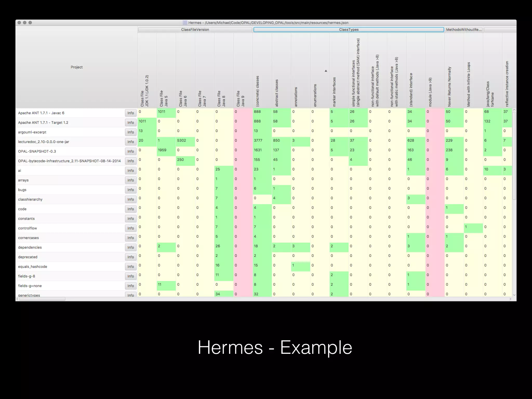Open Info for Apache ANT 1.7.1 - Javac 6
532x399 pixels.
click(x=131, y=113)
